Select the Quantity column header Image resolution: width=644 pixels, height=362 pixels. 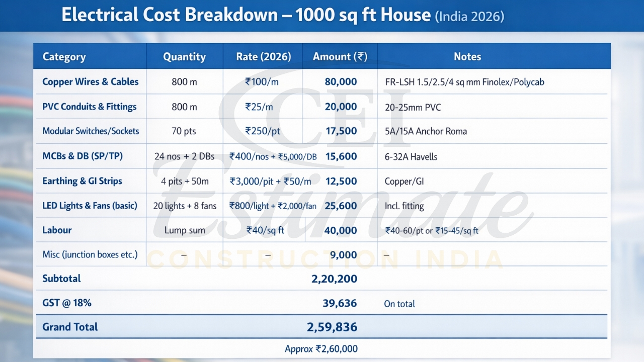(184, 56)
